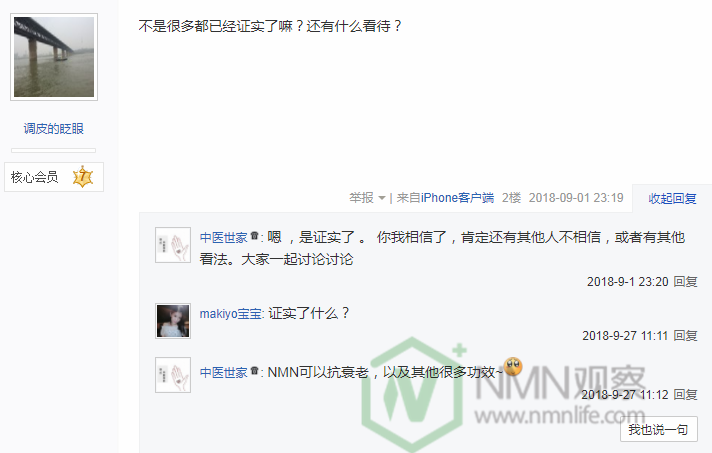Open makiyo宝宝 avatar photo
Viewport: 712px width, 453px height.
coord(173,321)
